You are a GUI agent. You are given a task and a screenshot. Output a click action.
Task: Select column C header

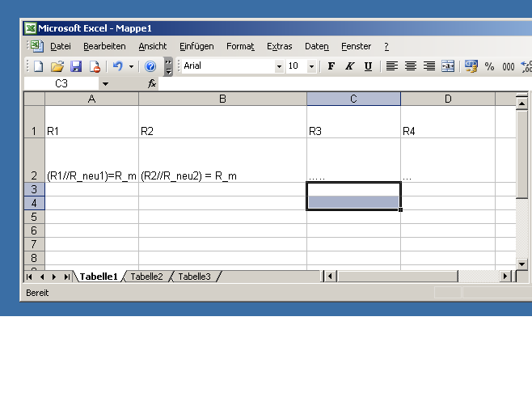[x=353, y=99]
